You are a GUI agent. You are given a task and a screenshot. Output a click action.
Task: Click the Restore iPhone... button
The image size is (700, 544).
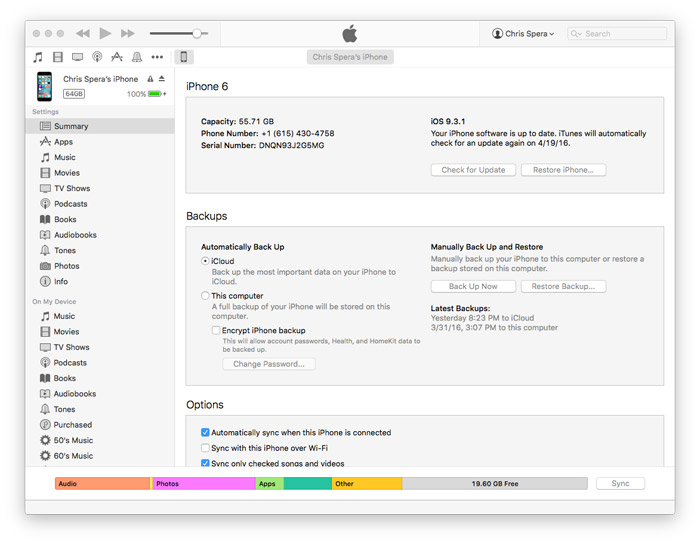click(x=563, y=170)
